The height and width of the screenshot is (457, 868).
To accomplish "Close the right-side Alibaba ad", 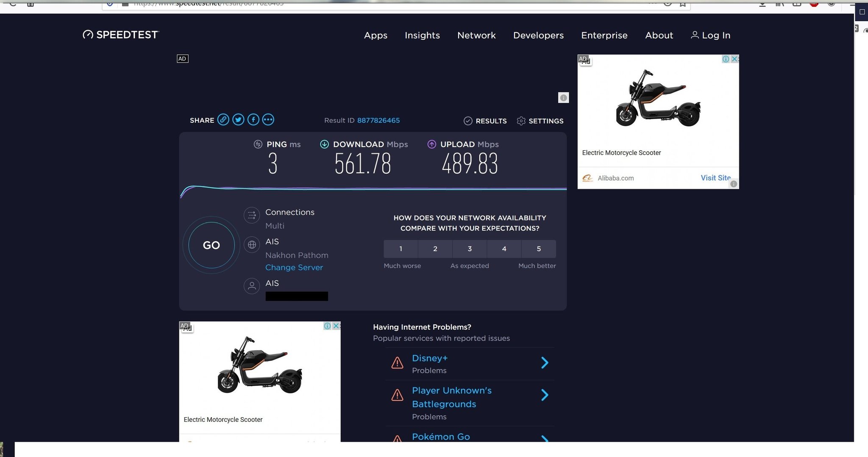I will tap(735, 59).
